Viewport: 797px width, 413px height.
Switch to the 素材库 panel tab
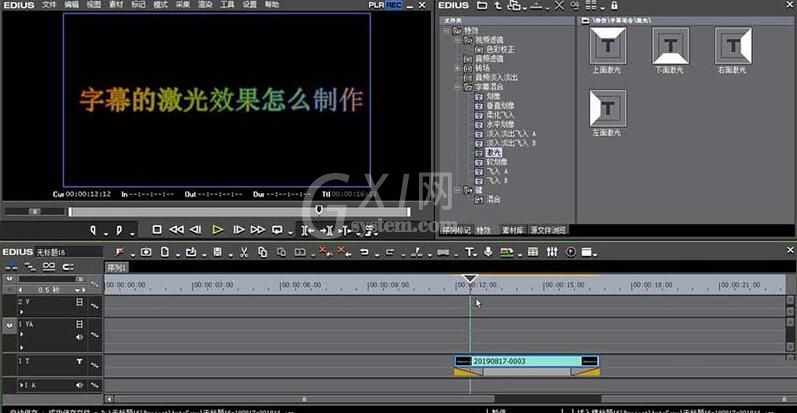point(512,230)
